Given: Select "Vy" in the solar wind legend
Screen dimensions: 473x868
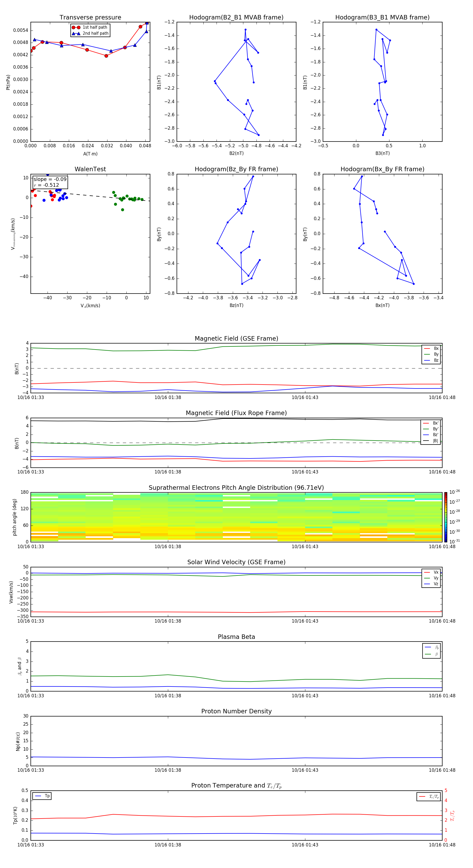Looking at the screenshot, I should click(431, 578).
